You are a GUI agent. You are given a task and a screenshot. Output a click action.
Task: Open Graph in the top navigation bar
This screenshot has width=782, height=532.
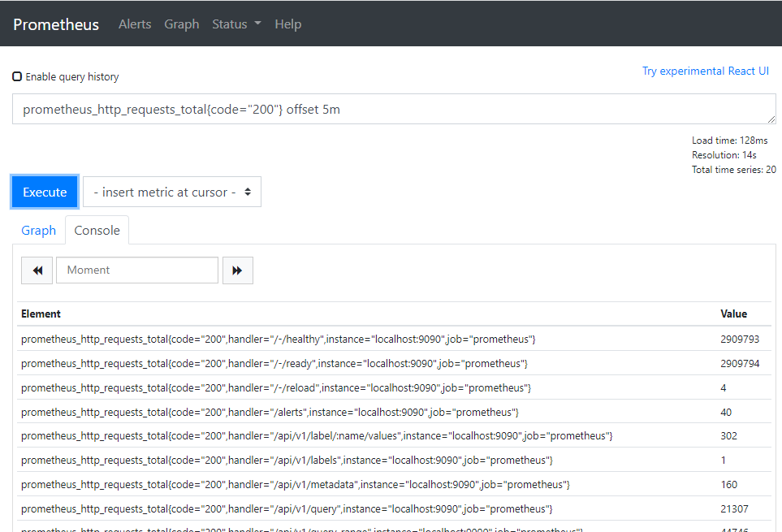pos(181,24)
